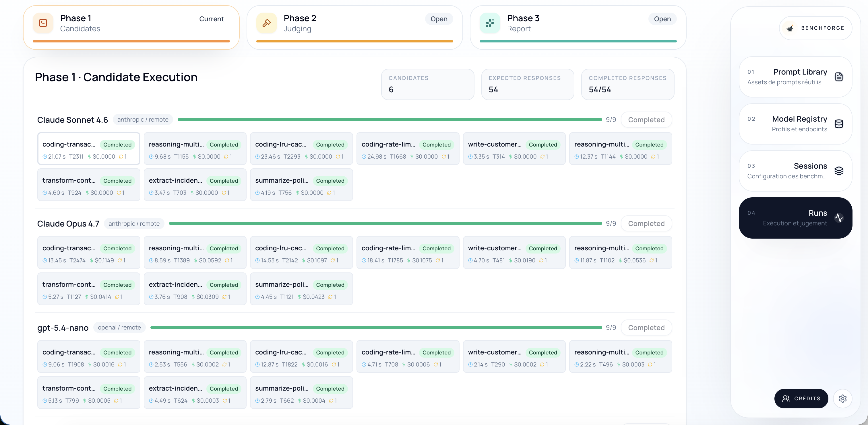Screen dimensions: 868x425
Task: Click Completed badge for gpt-5.4-nano
Action: pos(646,328)
